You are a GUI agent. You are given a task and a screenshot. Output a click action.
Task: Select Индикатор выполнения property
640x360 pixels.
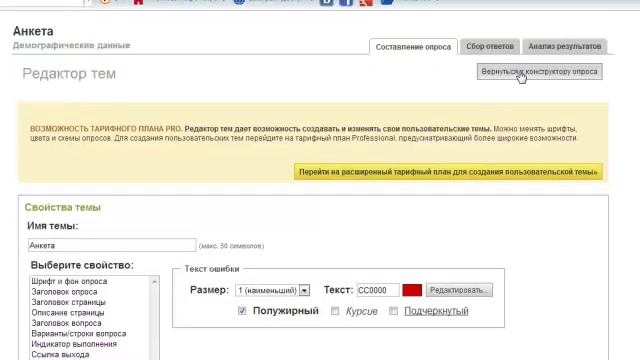tap(74, 344)
